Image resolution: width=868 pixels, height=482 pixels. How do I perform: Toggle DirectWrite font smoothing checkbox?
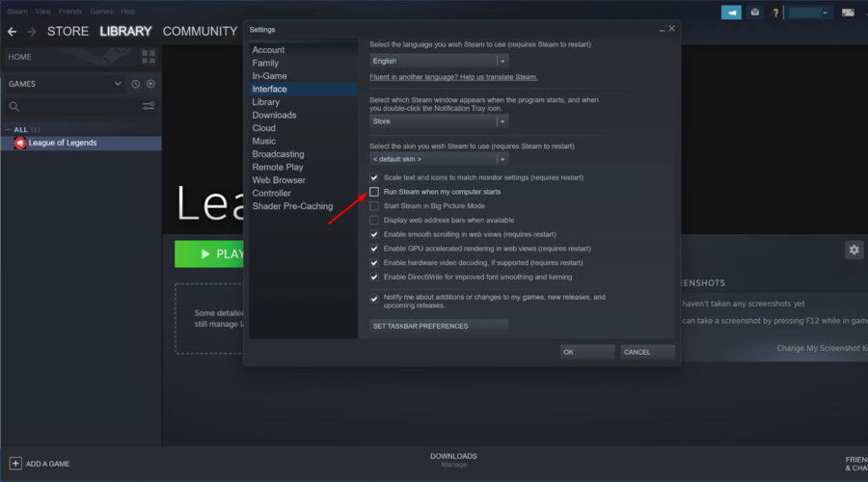[x=374, y=278]
